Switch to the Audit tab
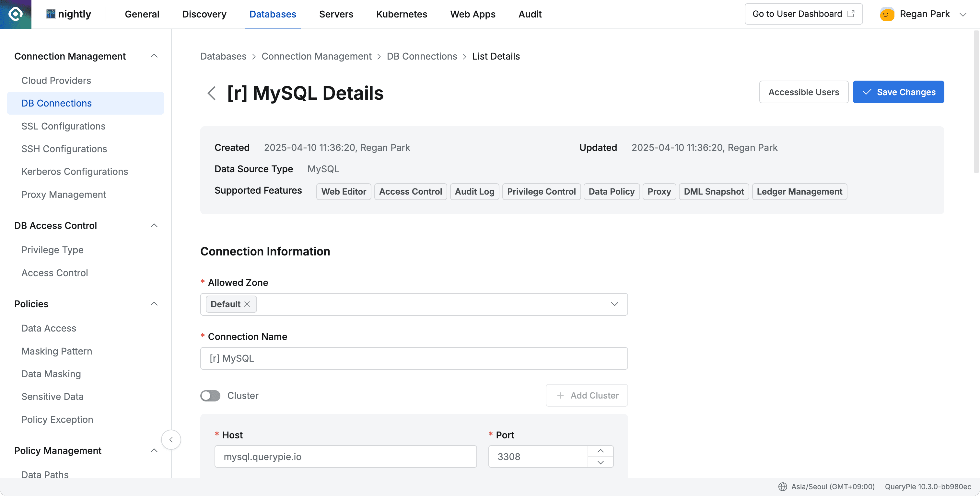Image resolution: width=980 pixels, height=496 pixels. tap(530, 14)
